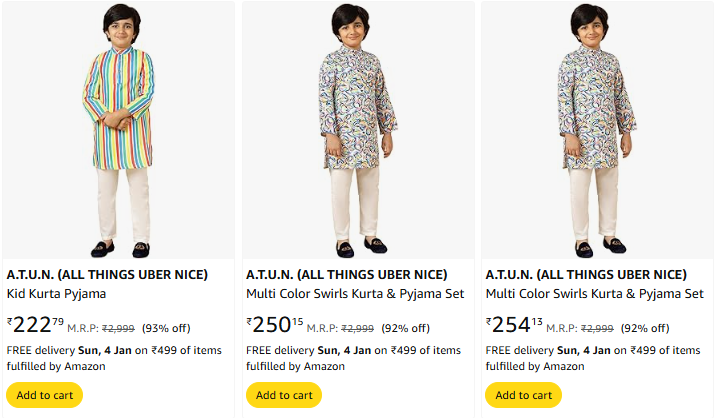Click the ₹250.15 price
The image size is (716, 418).
275,324
